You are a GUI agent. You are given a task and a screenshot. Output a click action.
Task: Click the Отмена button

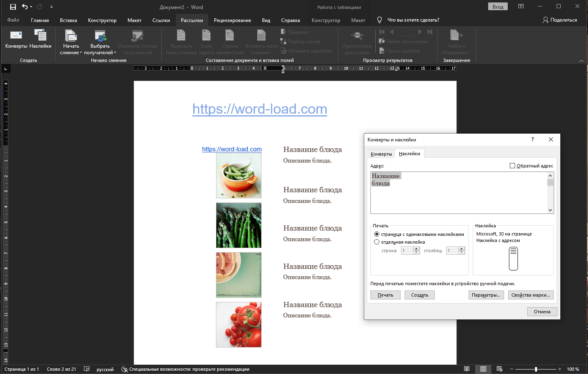tap(542, 312)
